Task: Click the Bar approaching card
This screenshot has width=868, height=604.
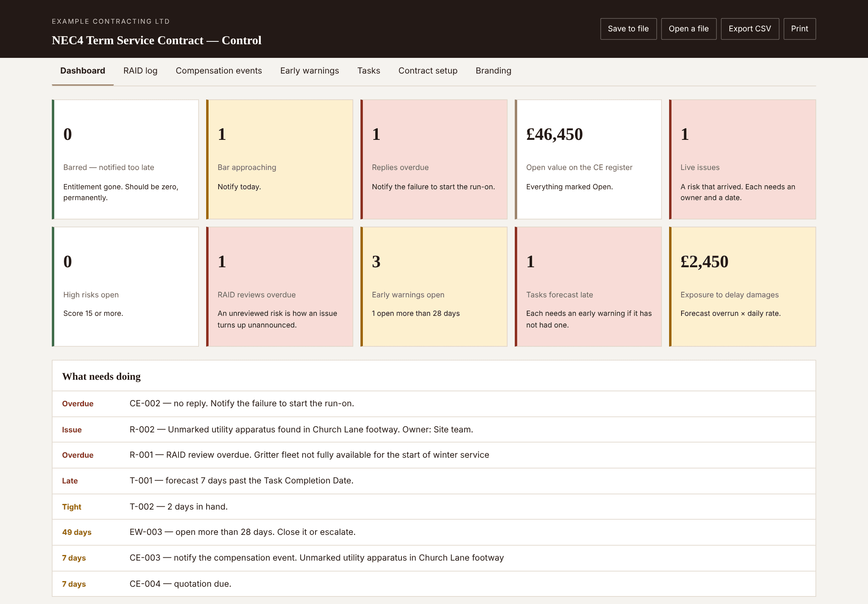Action: pyautogui.click(x=280, y=160)
